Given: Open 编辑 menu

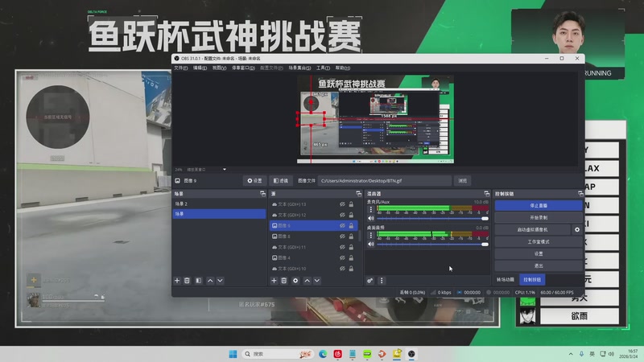Looking at the screenshot, I should tap(200, 68).
